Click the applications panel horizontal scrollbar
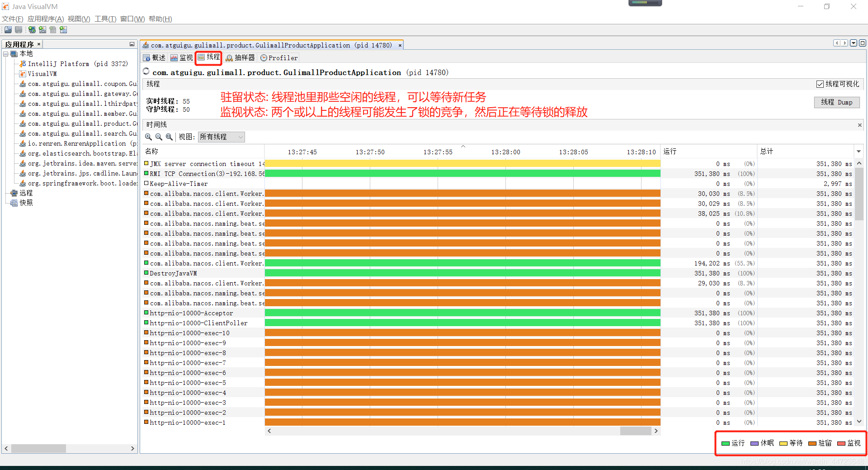The width and height of the screenshot is (868, 470). (69, 449)
